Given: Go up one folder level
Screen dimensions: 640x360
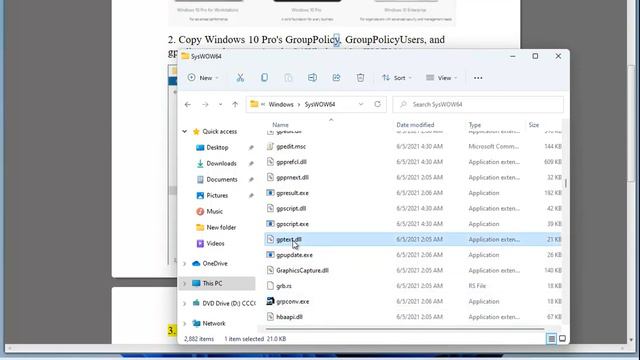Looking at the screenshot, I should (235, 104).
